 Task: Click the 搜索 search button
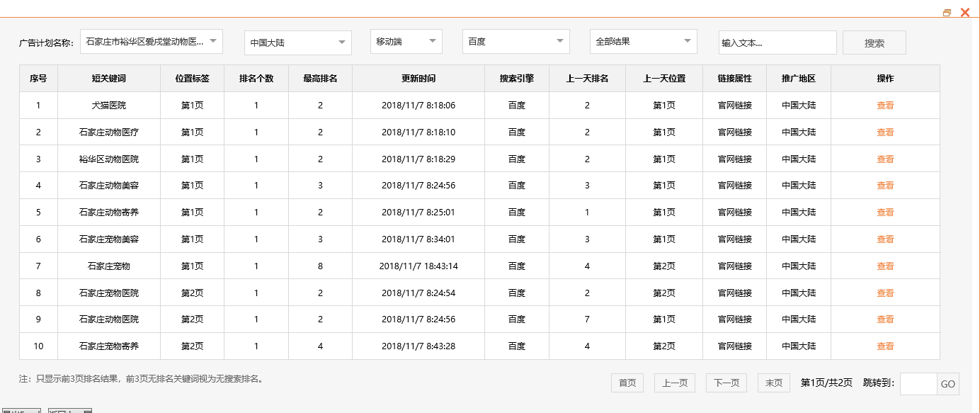[874, 43]
